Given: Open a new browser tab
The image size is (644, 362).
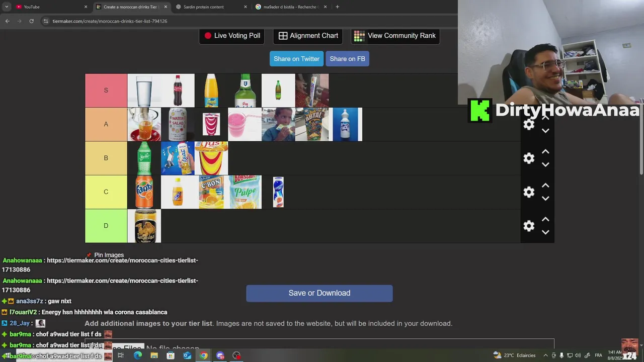Looking at the screenshot, I should pos(337,7).
